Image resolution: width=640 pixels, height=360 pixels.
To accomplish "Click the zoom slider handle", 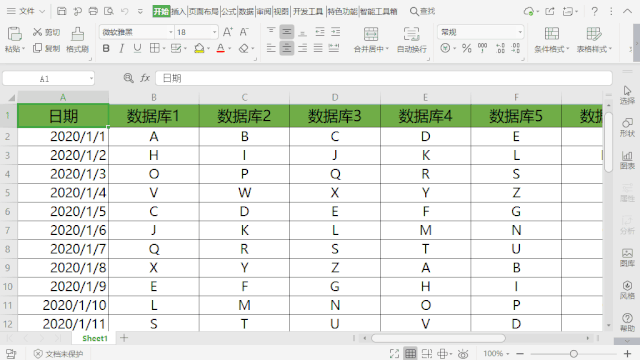I will (573, 354).
